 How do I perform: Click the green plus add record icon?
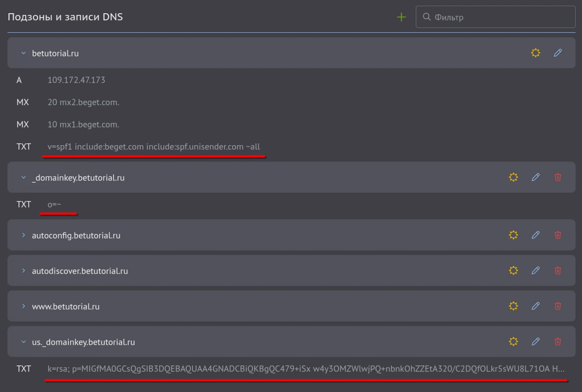point(401,17)
